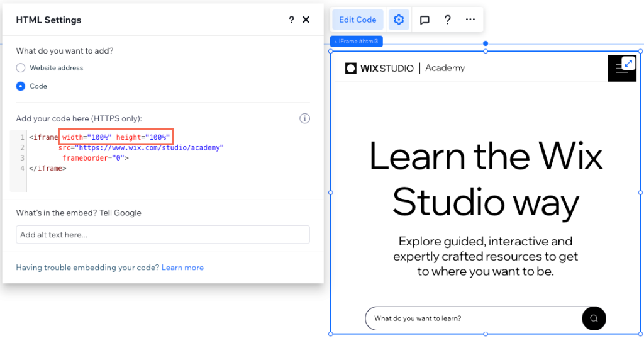Click the search magnifier button in preview
Viewport: 644px width, 338px height.
coord(594,318)
